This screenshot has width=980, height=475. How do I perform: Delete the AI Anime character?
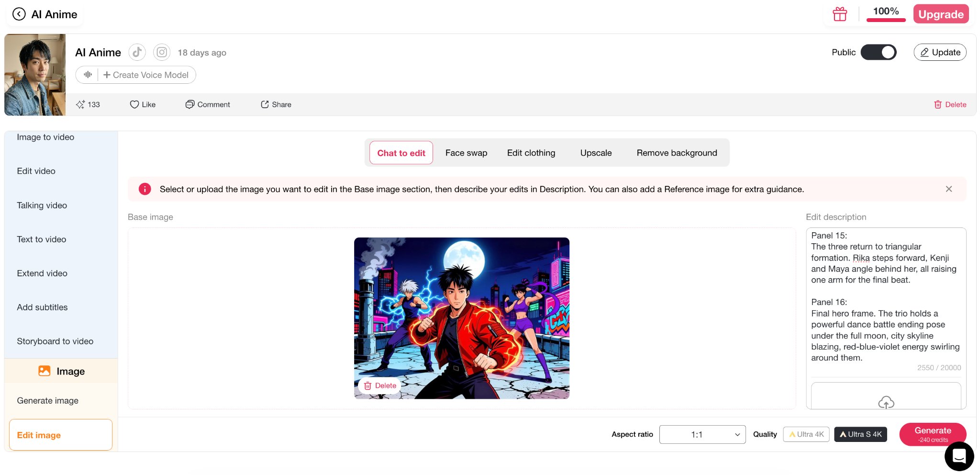(950, 104)
